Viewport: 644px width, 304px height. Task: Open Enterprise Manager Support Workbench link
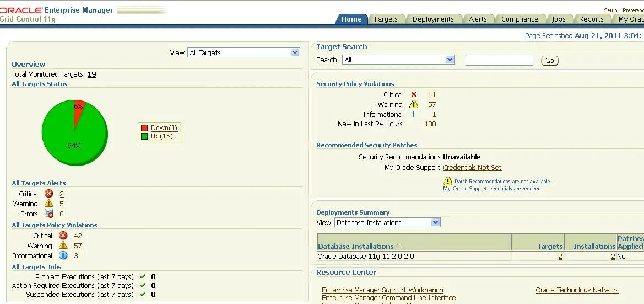click(x=382, y=290)
